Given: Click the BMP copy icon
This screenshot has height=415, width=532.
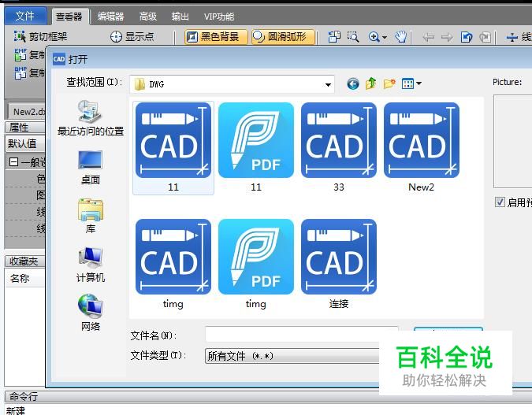Looking at the screenshot, I should pyautogui.click(x=20, y=72).
